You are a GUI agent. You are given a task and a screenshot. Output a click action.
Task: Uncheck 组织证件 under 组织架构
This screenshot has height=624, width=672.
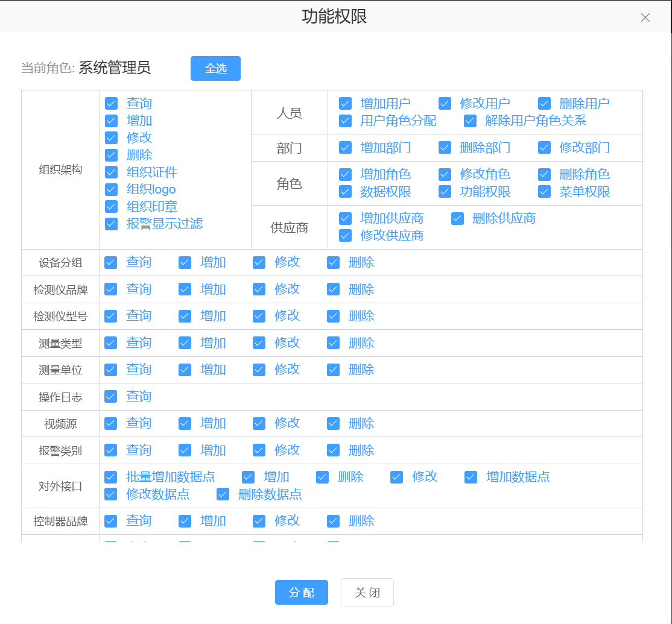pyautogui.click(x=111, y=172)
